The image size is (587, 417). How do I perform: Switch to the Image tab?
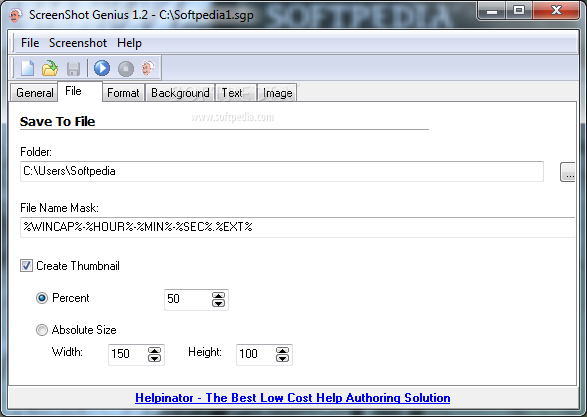(x=277, y=93)
